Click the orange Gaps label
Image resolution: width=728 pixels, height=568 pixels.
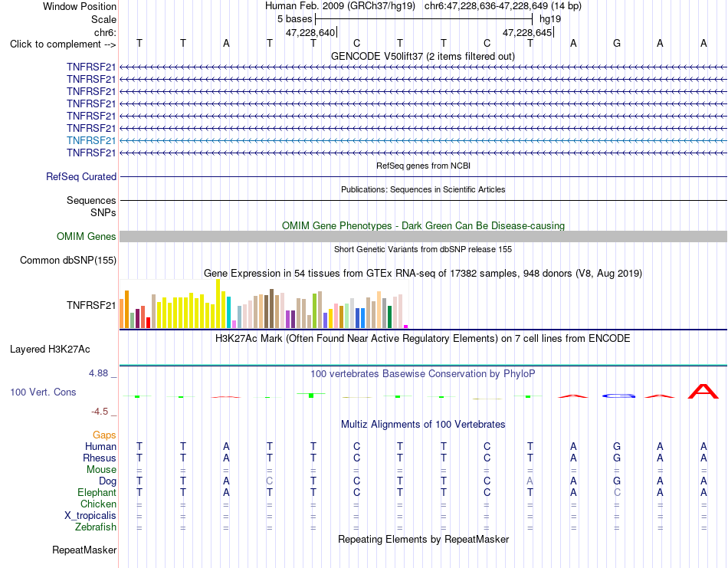[x=104, y=435]
